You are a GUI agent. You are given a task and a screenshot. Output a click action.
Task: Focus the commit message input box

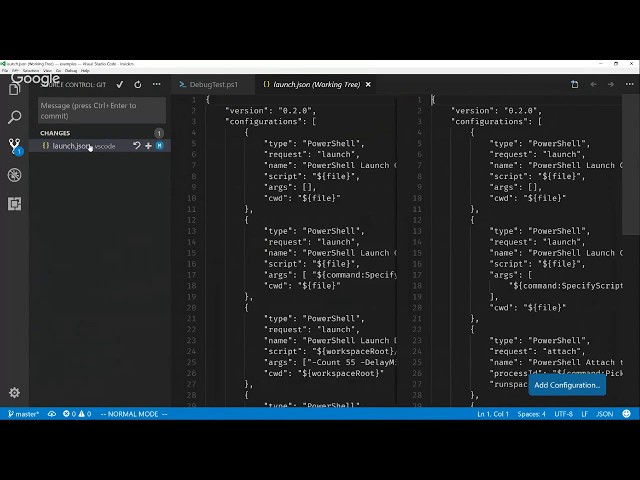point(102,111)
